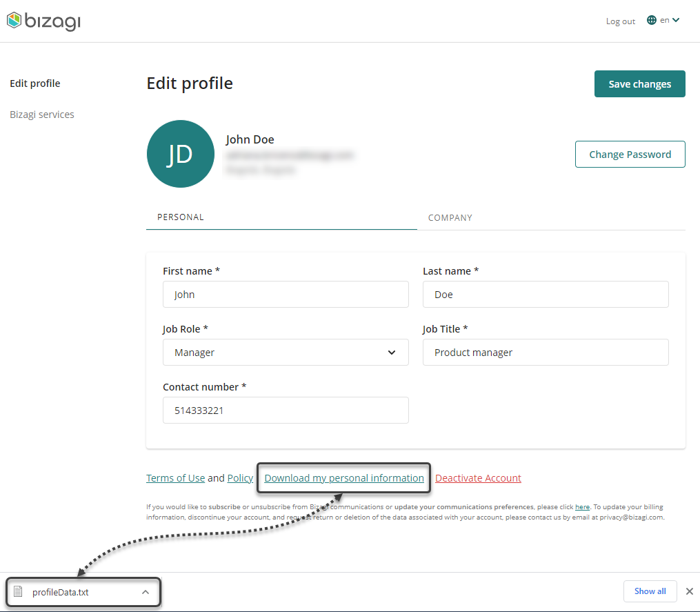Click the Job Title input field
Viewport: 700px width, 612px height.
[x=546, y=353]
